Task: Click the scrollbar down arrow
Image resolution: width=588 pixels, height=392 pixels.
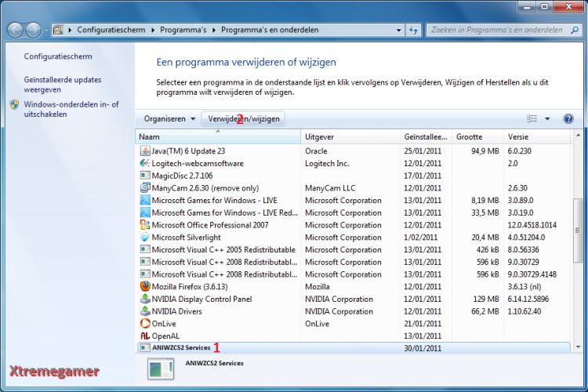Action: [578, 347]
